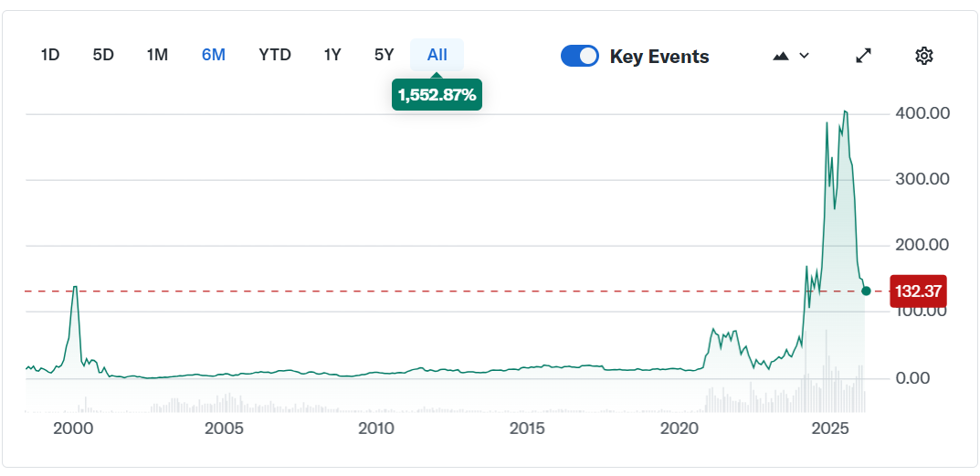Viewport: 980px width, 476px height.
Task: Click the red 132.37 price label
Action: [x=918, y=291]
